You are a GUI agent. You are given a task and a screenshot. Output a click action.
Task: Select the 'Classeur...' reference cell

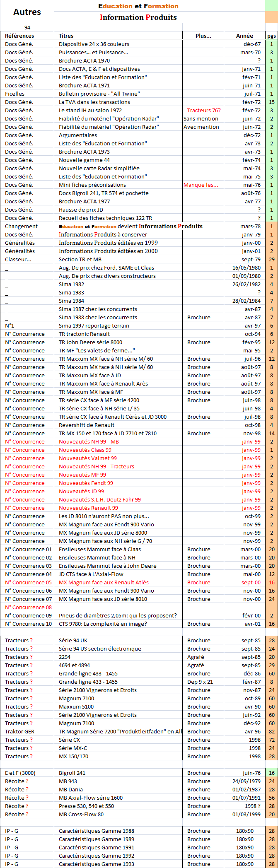click(x=18, y=259)
